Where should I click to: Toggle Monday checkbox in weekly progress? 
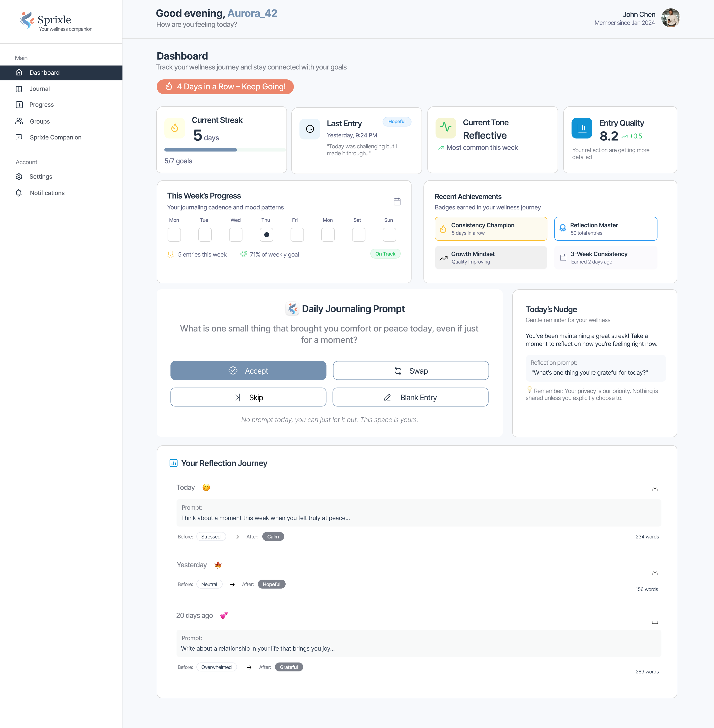coord(174,234)
